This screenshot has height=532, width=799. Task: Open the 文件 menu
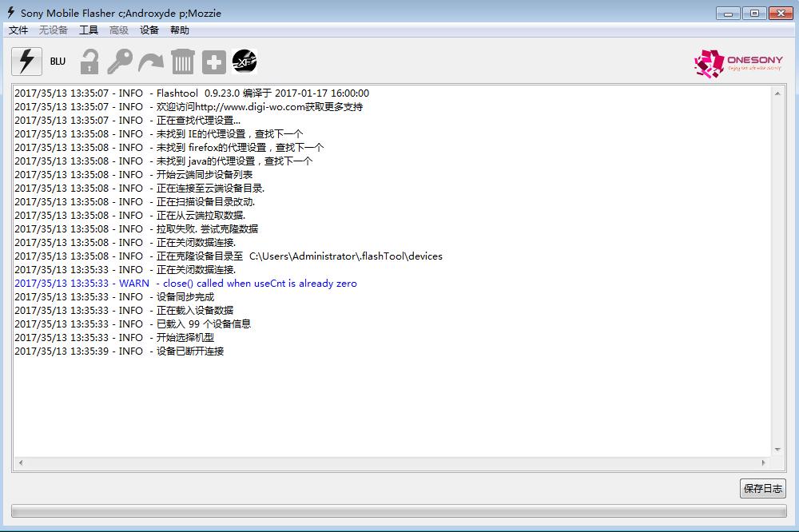pos(18,30)
